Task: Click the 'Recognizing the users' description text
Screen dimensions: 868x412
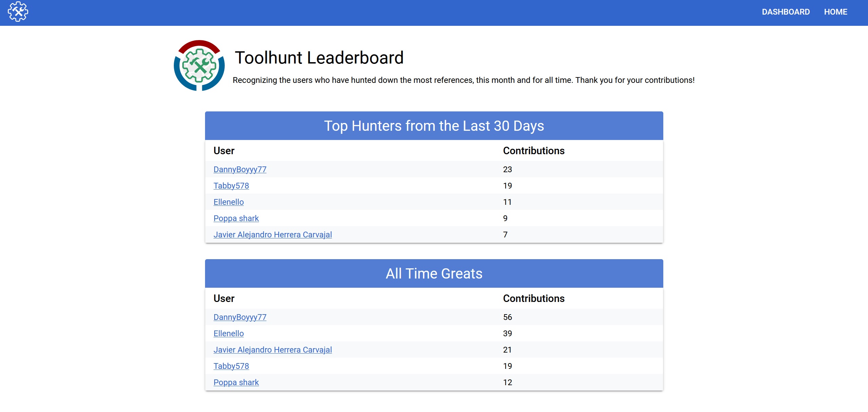Action: [463, 80]
